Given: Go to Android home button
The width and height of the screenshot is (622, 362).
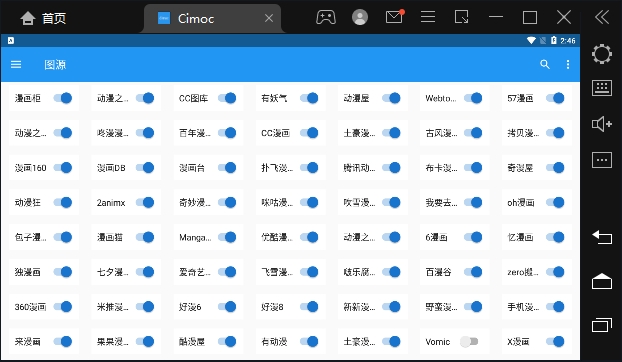Looking at the screenshot, I should (602, 281).
